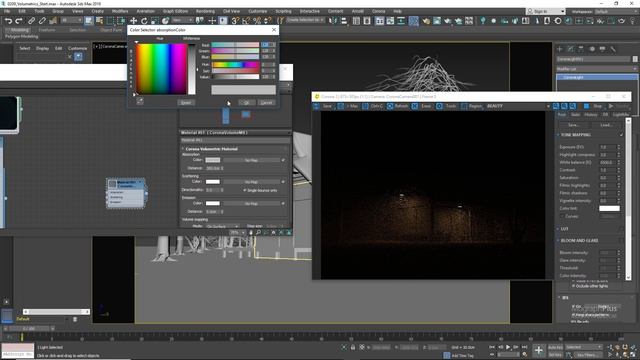Image resolution: width=640 pixels, height=360 pixels.
Task: Open the Customize menu in menu bar
Action: click(x=258, y=11)
